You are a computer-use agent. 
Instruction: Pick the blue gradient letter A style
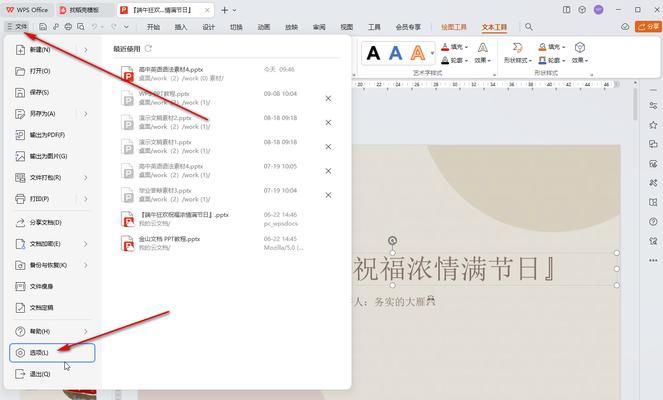click(395, 53)
